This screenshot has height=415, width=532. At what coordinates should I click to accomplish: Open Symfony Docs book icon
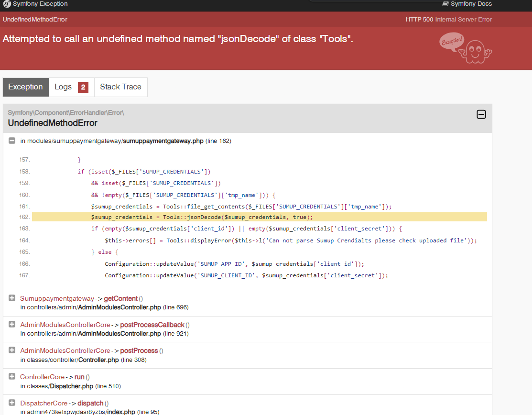click(445, 4)
